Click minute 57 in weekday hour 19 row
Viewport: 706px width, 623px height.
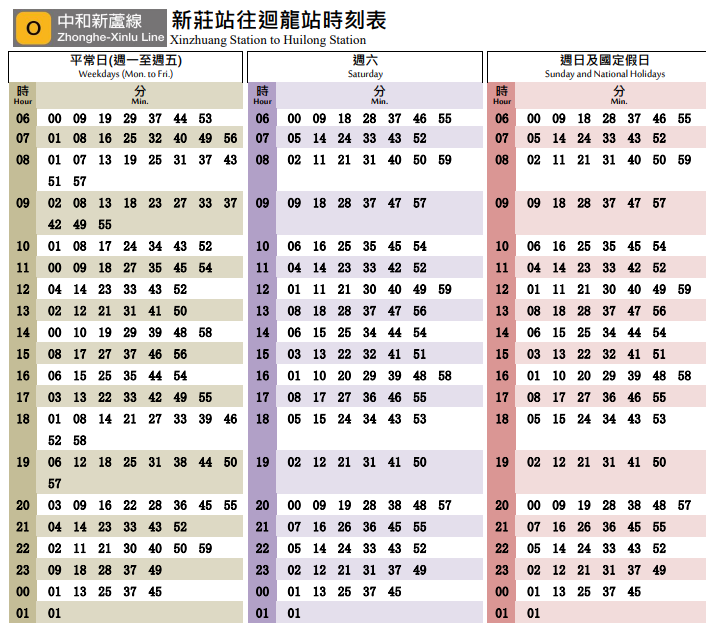(54, 484)
